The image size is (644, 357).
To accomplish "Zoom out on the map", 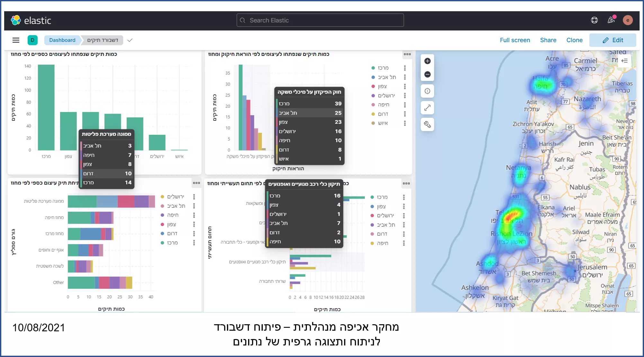I will [x=427, y=74].
